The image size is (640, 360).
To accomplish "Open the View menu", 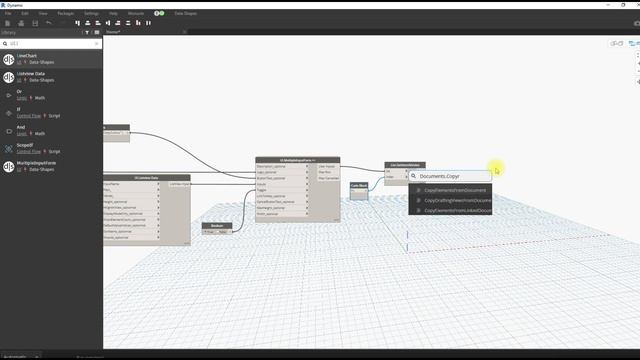I will point(43,13).
